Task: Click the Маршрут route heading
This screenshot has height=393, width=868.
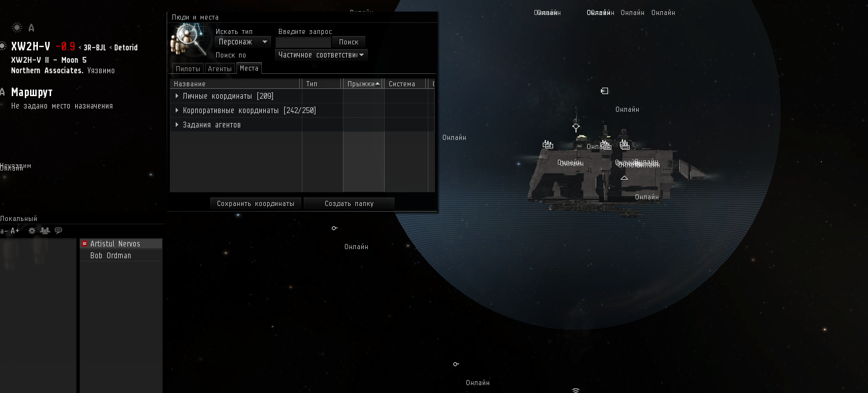Action: (x=32, y=92)
